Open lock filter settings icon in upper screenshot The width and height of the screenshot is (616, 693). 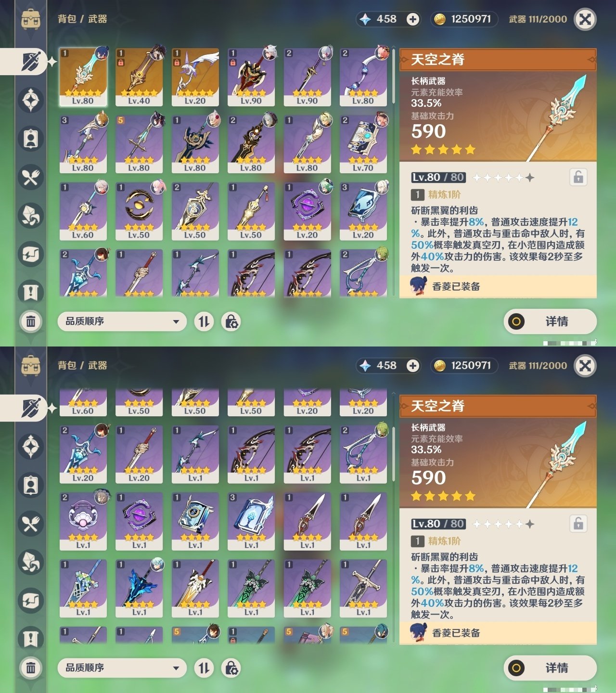pos(231,321)
